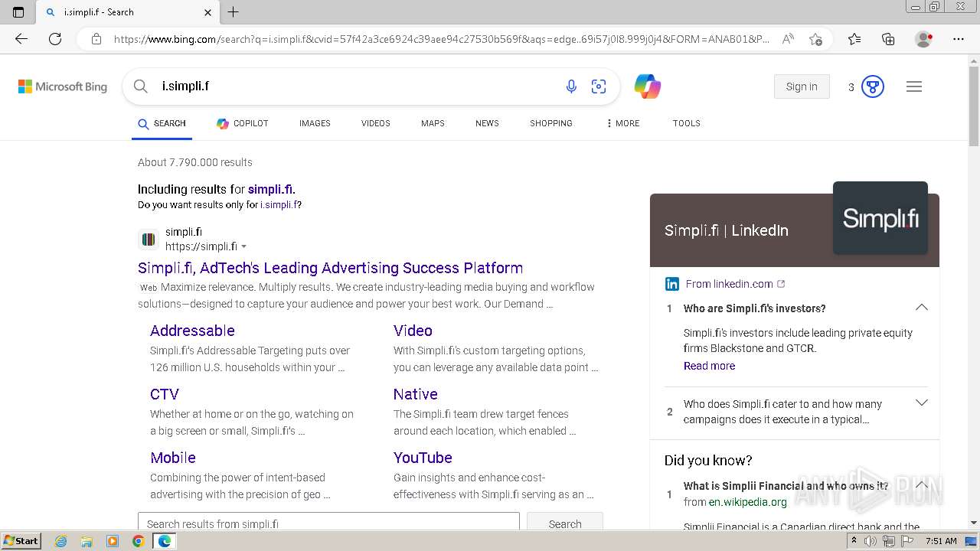Screen dimensions: 980x551
Task: Open external link icon beside linkedin.com
Action: (781, 284)
